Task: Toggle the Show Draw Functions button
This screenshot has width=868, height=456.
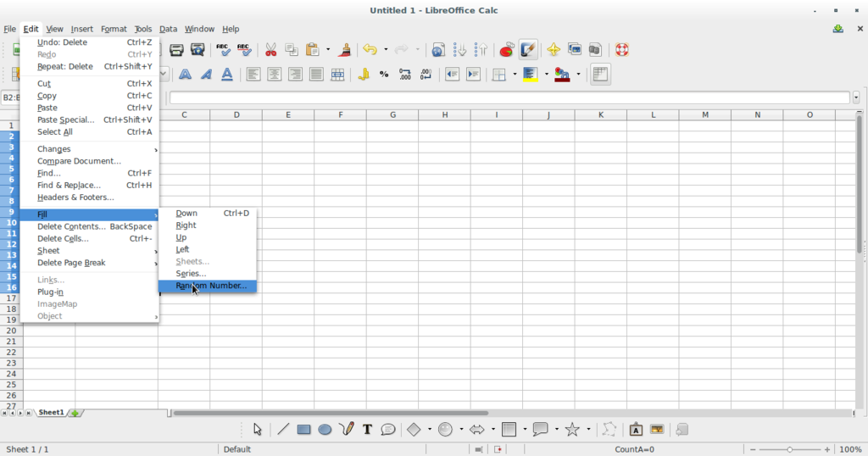Action: point(528,50)
